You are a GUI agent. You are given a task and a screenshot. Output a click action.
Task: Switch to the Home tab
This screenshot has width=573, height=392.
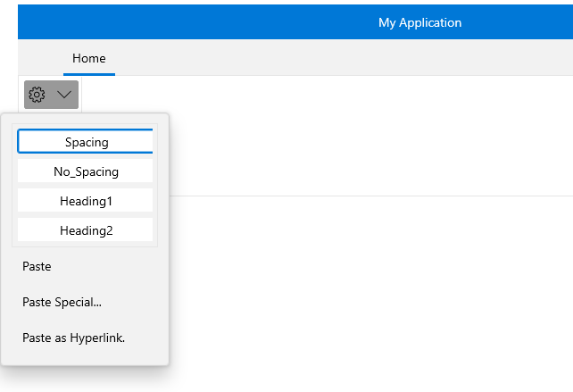(x=89, y=59)
